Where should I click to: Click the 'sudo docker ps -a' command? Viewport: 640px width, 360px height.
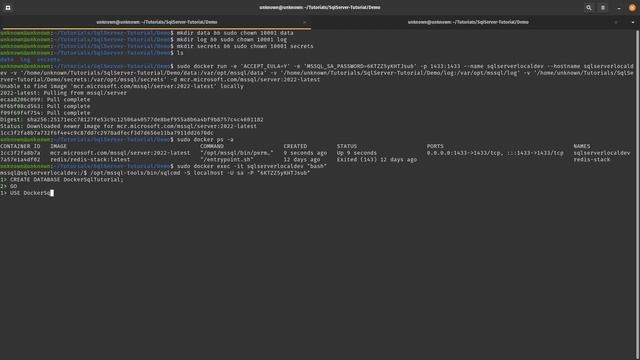tap(205, 140)
